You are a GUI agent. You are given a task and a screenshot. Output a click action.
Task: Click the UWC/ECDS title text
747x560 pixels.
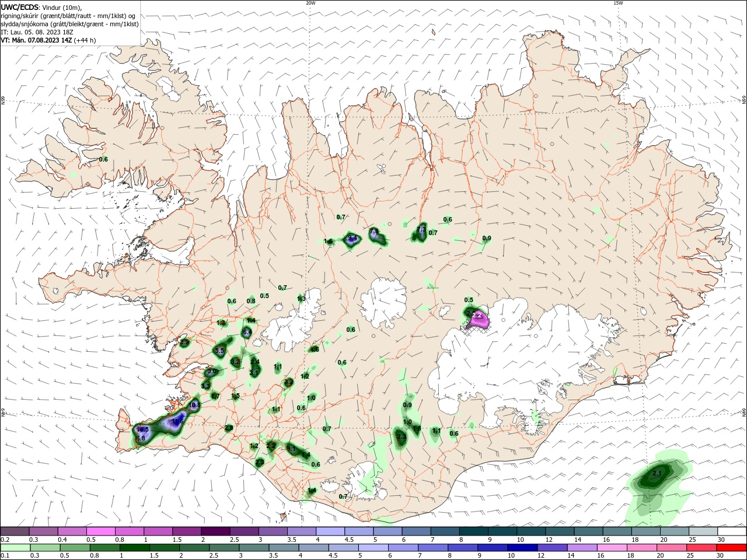tap(20, 7)
